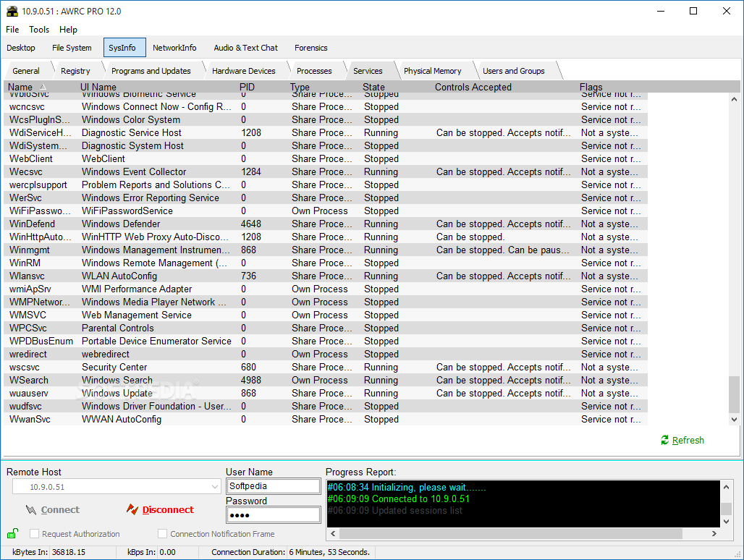Open Hardware Devices subtab

243,71
